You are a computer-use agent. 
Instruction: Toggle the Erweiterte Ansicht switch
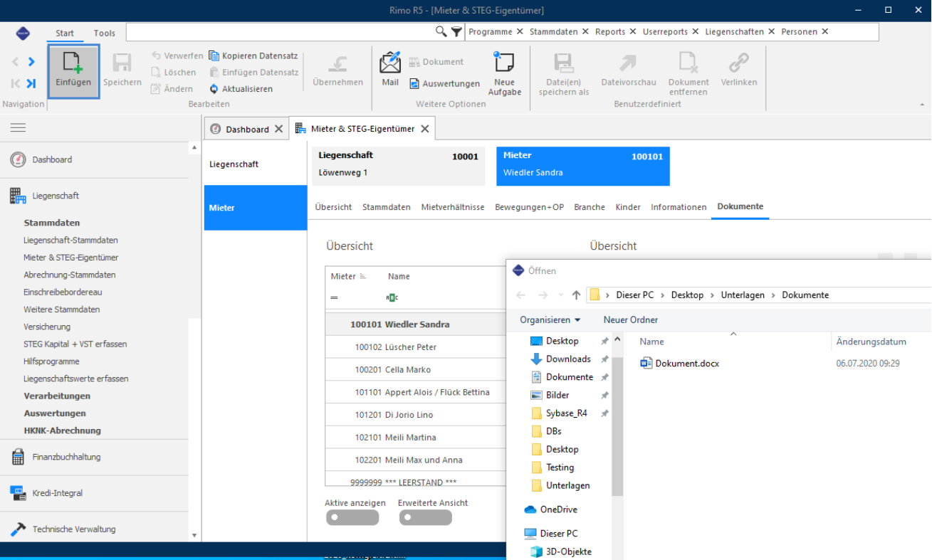point(425,518)
